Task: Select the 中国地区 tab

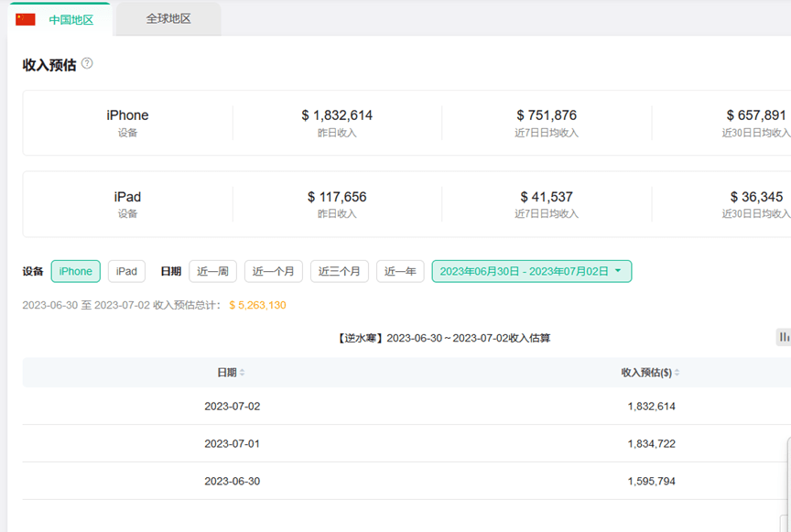Action: point(60,19)
